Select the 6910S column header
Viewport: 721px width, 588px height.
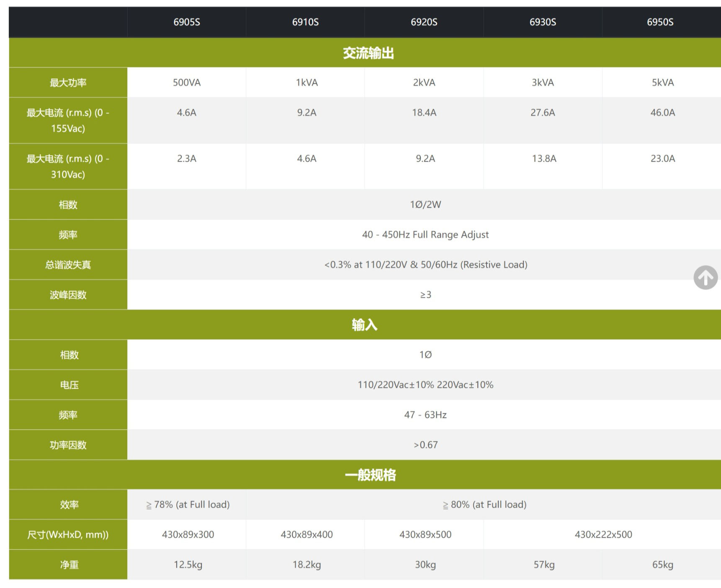(x=305, y=22)
